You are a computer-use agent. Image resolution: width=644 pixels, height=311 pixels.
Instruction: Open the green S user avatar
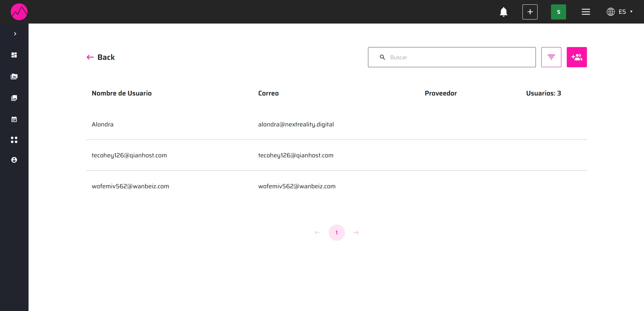coord(558,12)
